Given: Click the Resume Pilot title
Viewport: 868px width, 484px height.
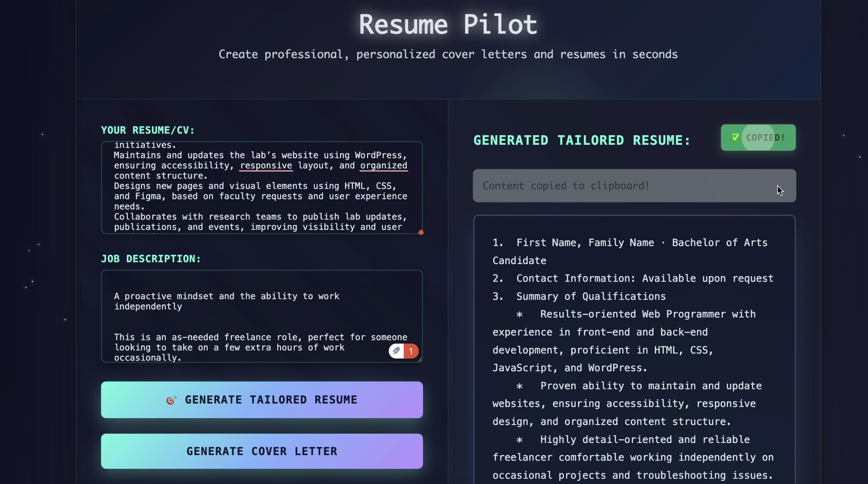Looking at the screenshot, I should tap(448, 24).
